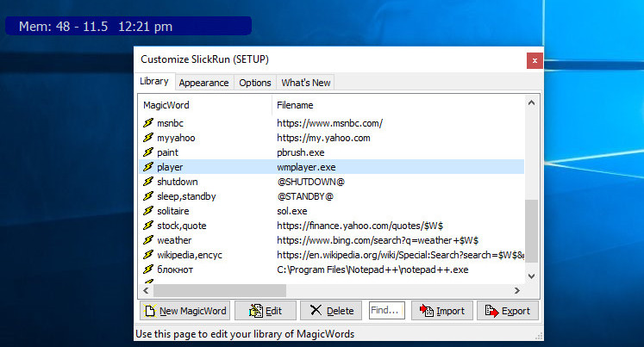Click the horizontal scrollbar right arrow
The height and width of the screenshot is (347, 644).
516,291
